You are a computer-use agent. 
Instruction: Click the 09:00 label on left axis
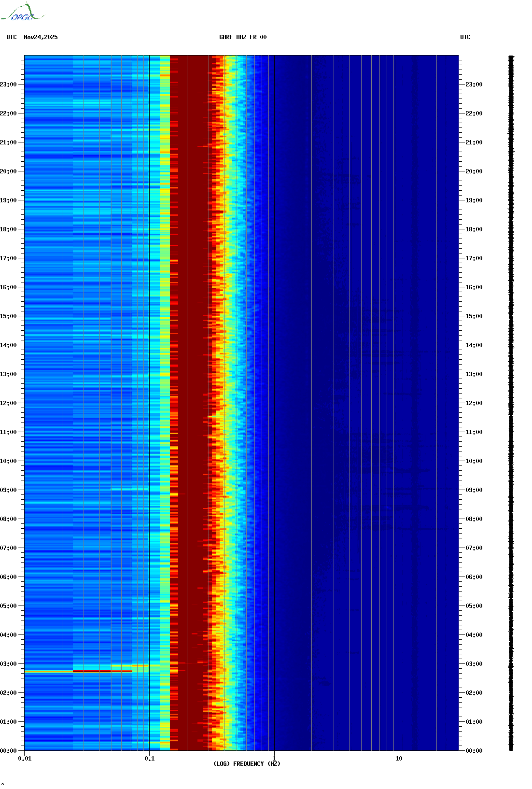coord(8,490)
